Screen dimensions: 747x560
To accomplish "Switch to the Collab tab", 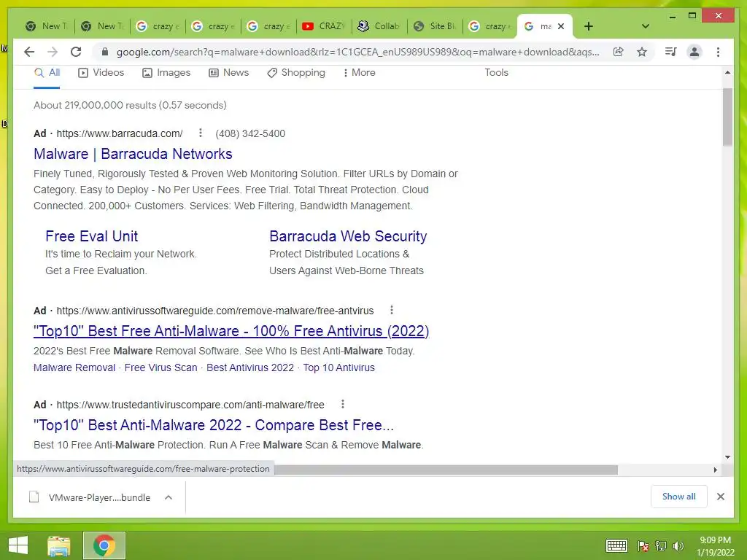I will (x=379, y=26).
